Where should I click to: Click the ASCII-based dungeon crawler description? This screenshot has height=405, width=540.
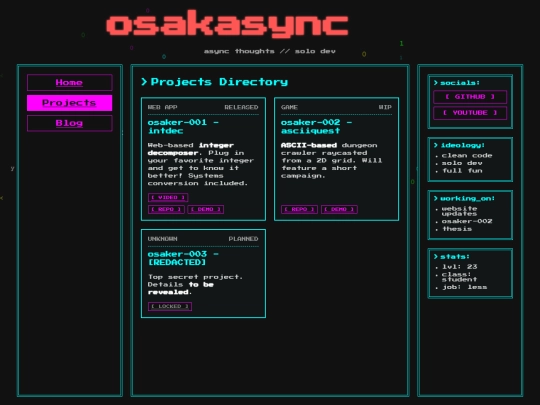point(331,160)
